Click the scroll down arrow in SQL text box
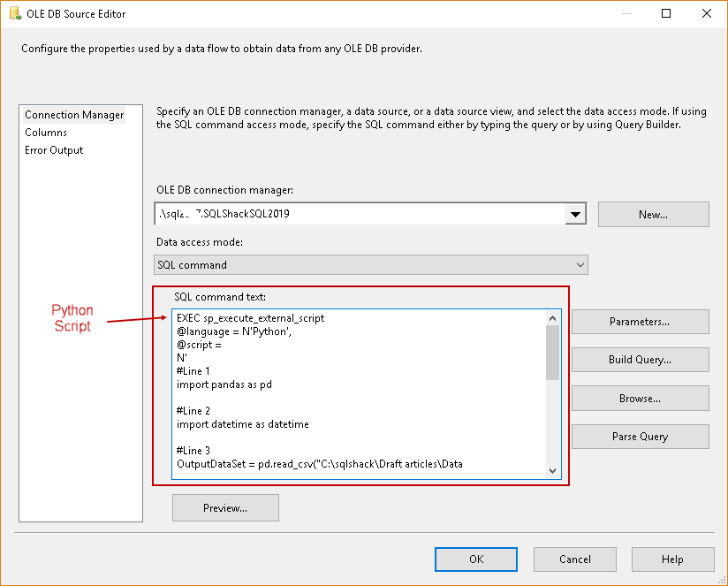Screen dimensions: 728x586 tap(553, 471)
